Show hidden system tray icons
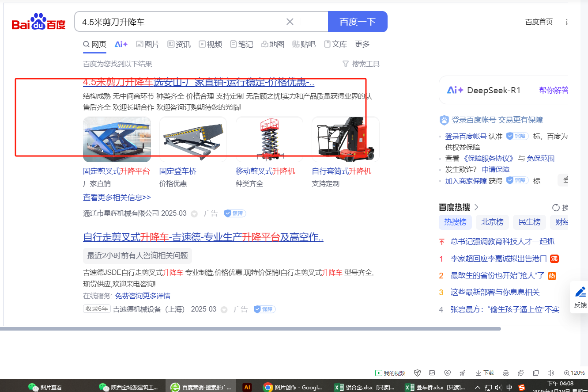The height and width of the screenshot is (392, 588). click(x=477, y=388)
